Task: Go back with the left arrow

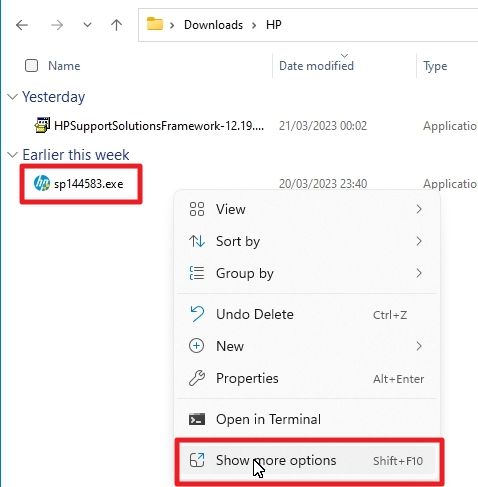Action: click(22, 25)
